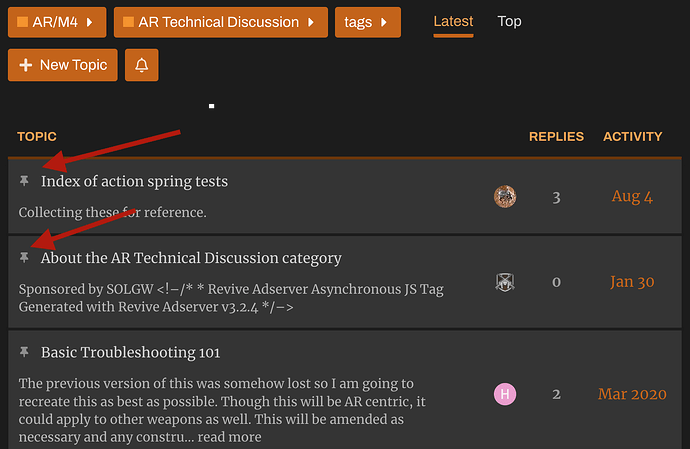Create a New Topic

(63, 65)
